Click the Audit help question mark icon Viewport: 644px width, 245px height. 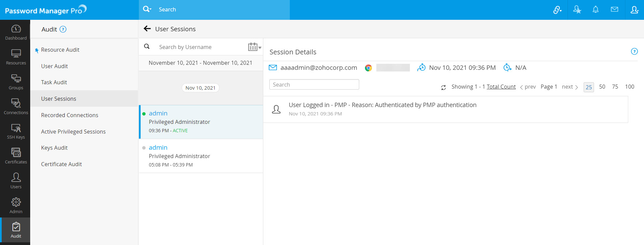pyautogui.click(x=63, y=30)
